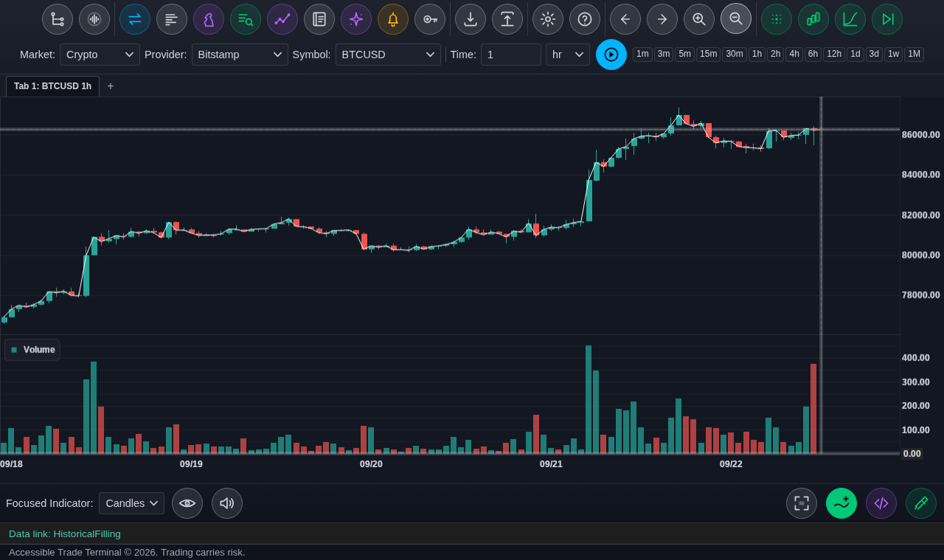The image size is (944, 560).
Task: Select the 2h timeframe button
Action: pos(775,54)
